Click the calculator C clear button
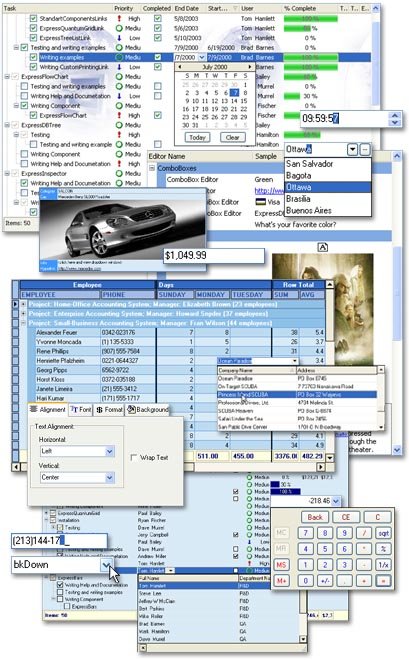The height and width of the screenshot is (660, 409). [377, 517]
